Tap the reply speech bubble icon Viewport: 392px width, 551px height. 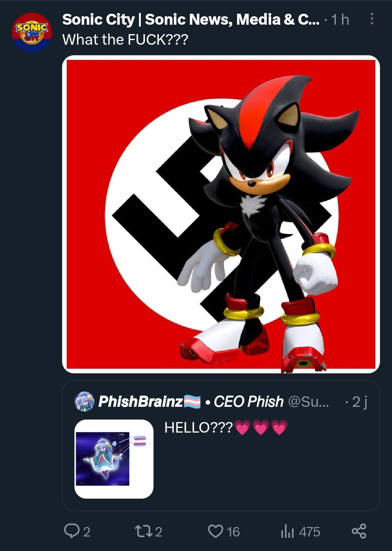(x=72, y=531)
